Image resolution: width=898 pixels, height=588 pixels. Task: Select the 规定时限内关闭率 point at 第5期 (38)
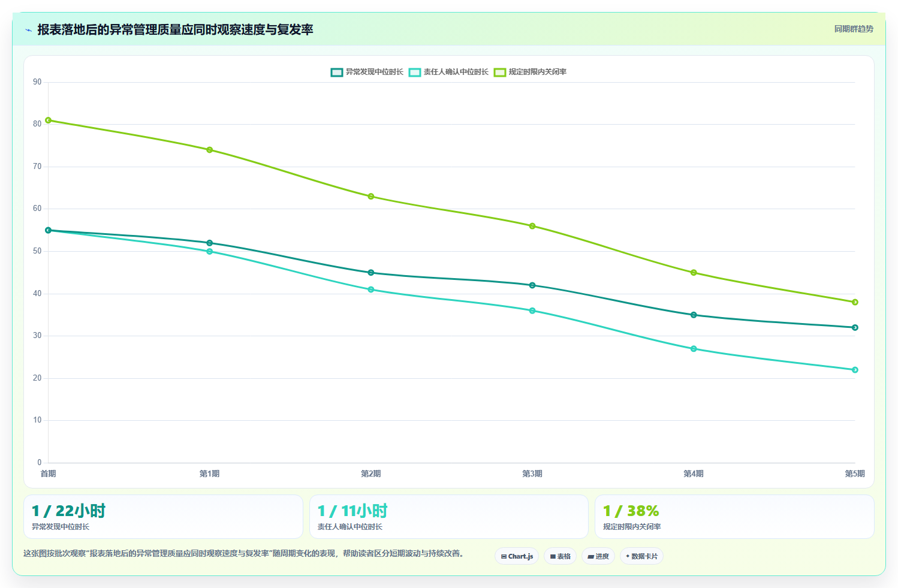(855, 302)
